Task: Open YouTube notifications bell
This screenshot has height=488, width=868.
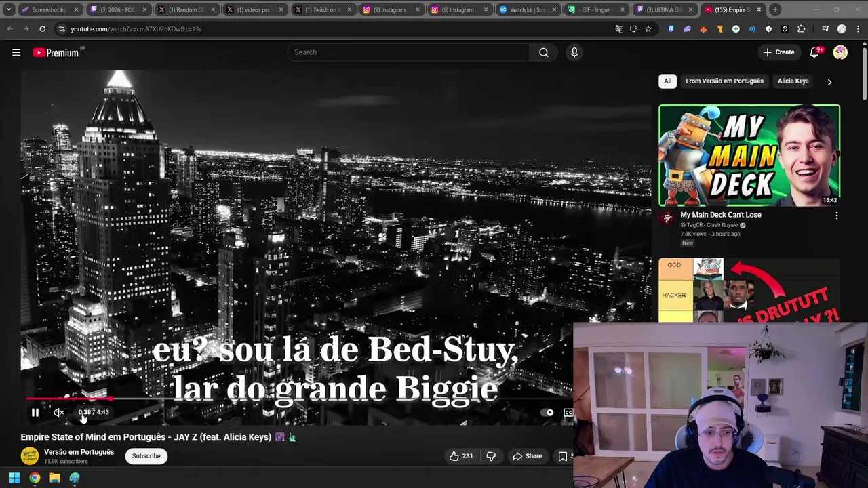Action: [816, 52]
